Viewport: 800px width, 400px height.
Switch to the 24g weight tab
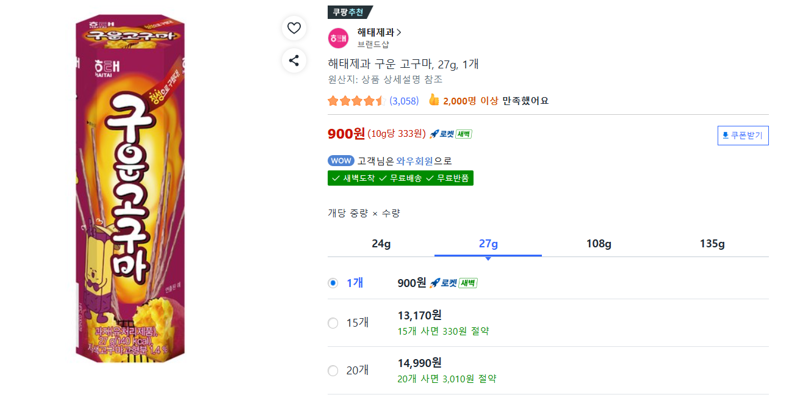pos(381,244)
